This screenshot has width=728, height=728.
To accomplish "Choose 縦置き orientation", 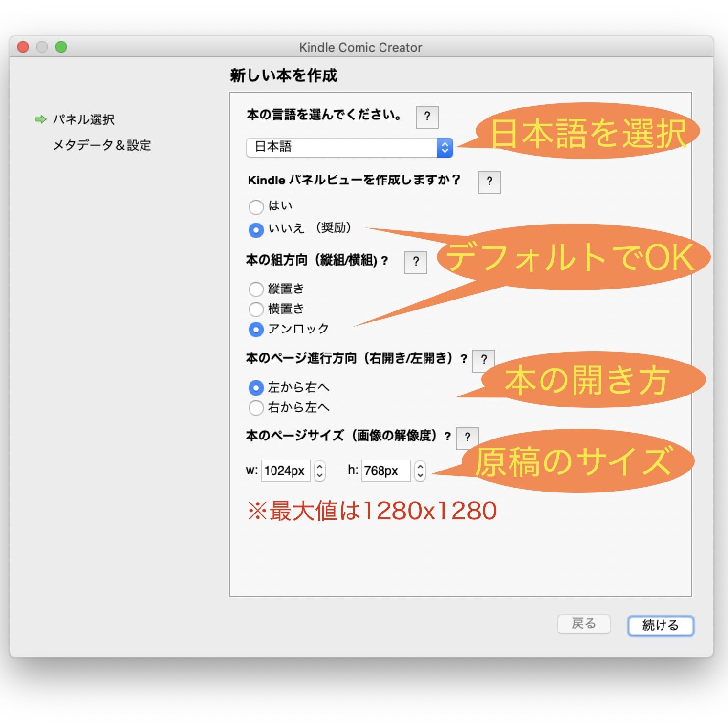I will [x=256, y=289].
